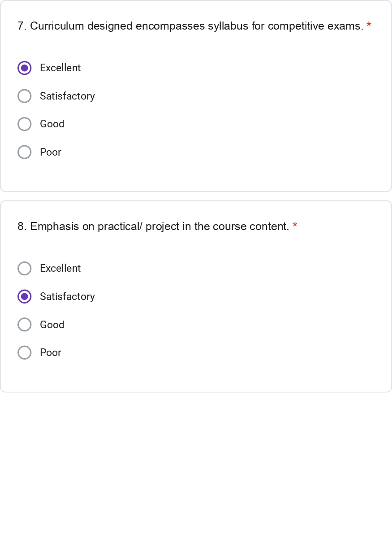Click the 'Satisfactory' label text in question 8
This screenshot has width=392, height=556.
pos(67,296)
